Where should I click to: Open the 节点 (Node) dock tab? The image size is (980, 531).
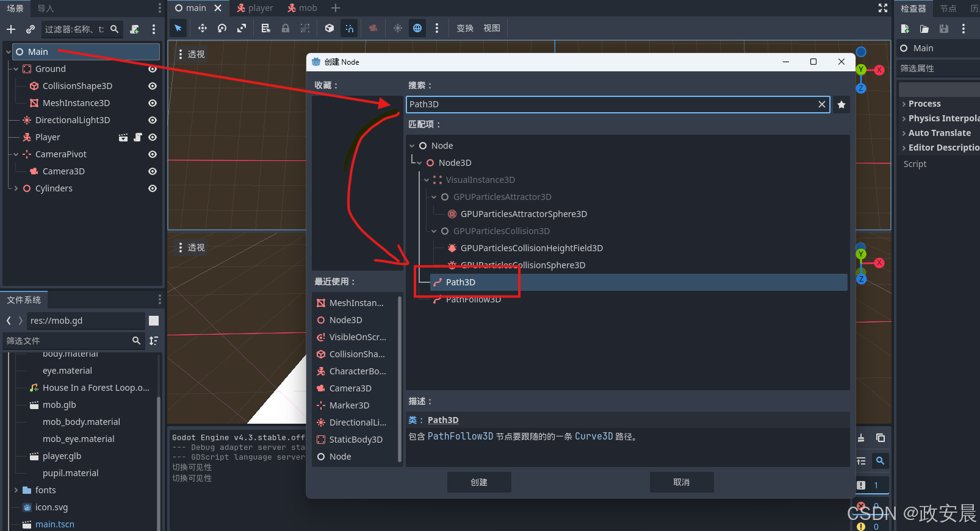[x=948, y=9]
